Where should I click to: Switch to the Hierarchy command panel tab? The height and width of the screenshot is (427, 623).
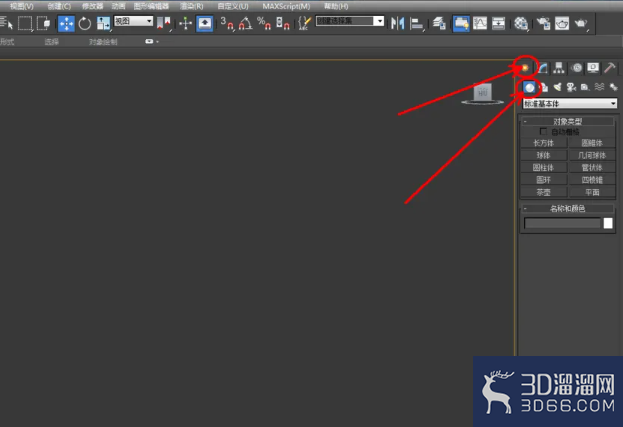(559, 68)
